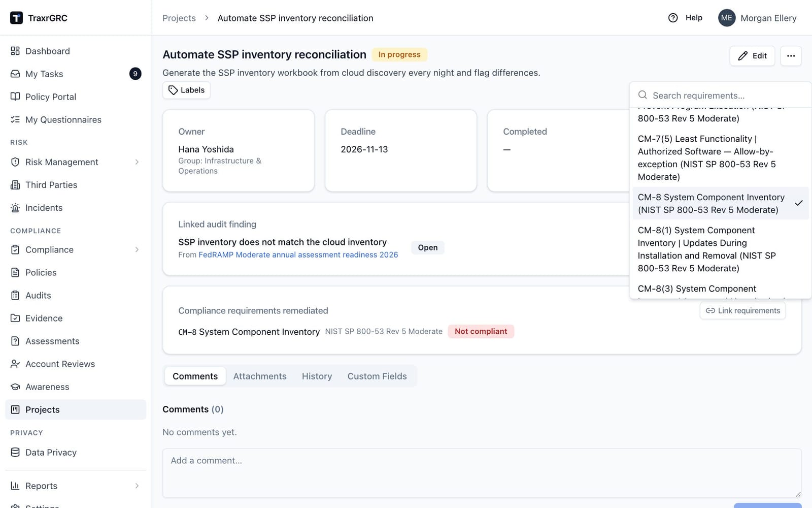812x508 pixels.
Task: Click the Edit project button
Action: 752,56
